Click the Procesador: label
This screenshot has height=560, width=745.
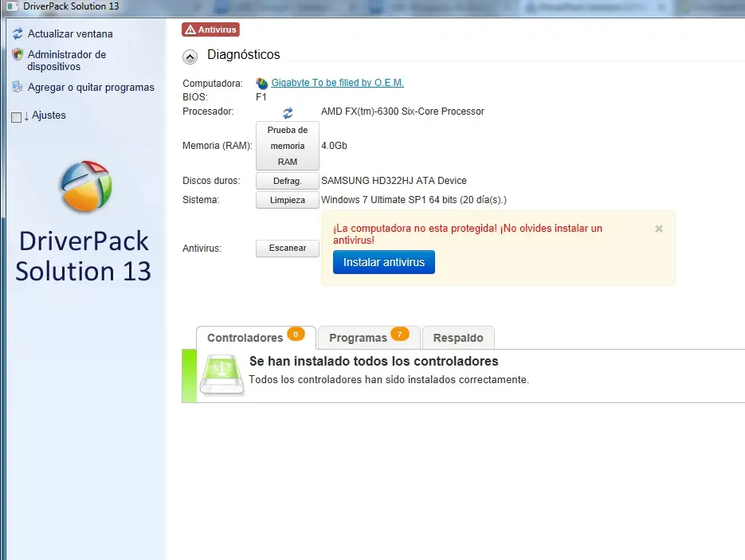(208, 112)
